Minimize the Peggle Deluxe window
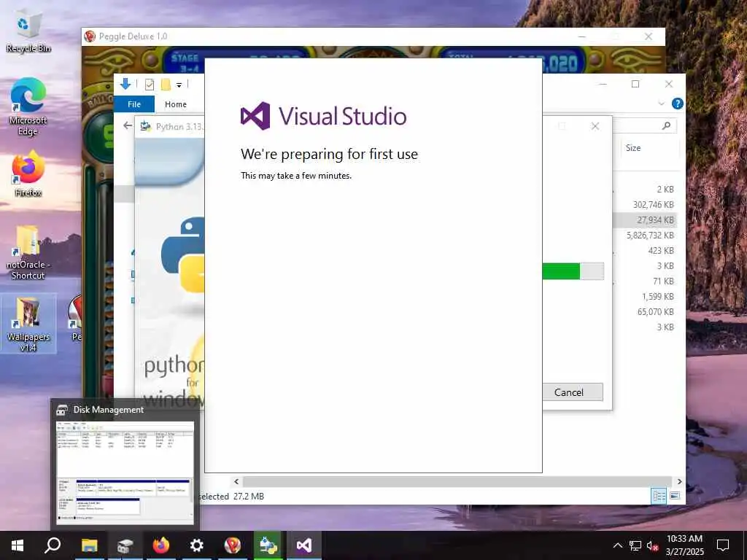Screen dimensions: 747x560 pyautogui.click(x=581, y=36)
